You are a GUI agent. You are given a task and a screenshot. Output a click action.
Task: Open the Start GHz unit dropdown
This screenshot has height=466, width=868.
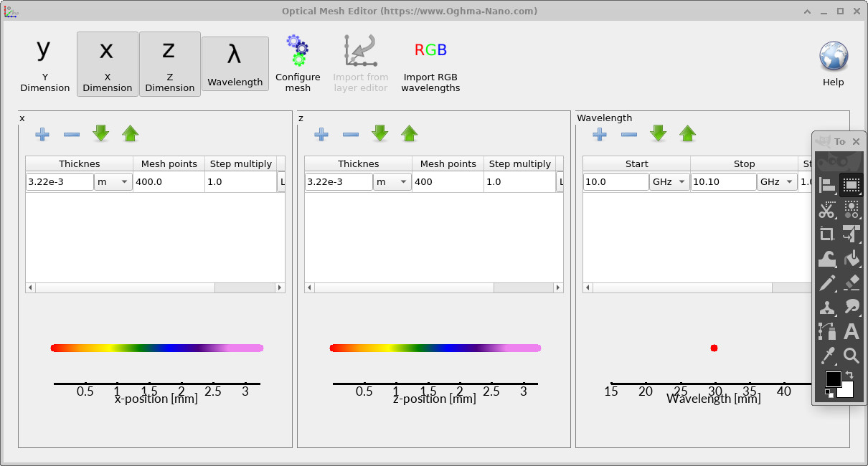coord(669,182)
